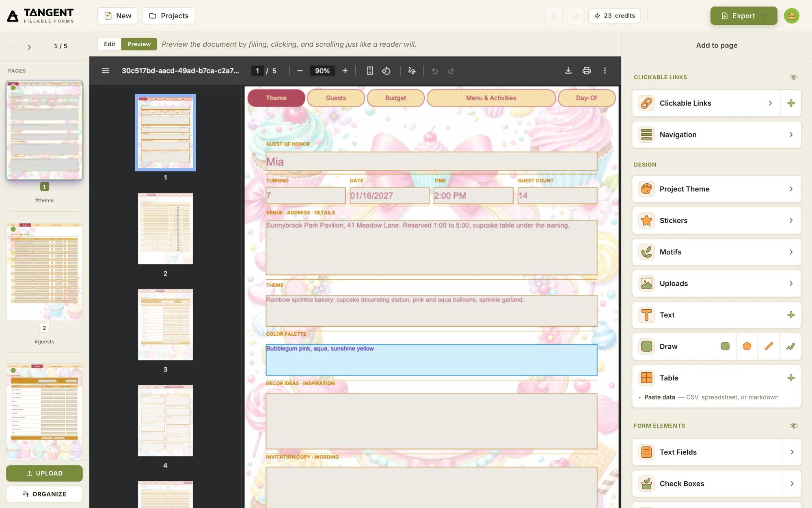Select the annotate draw icon in viewer
The width and height of the screenshot is (812, 508).
tap(412, 71)
